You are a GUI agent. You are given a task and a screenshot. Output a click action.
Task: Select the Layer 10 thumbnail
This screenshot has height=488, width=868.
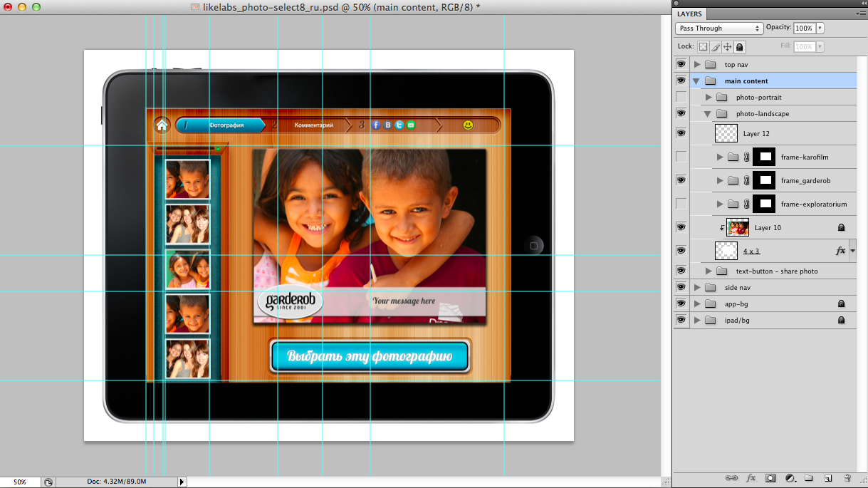[x=738, y=228]
